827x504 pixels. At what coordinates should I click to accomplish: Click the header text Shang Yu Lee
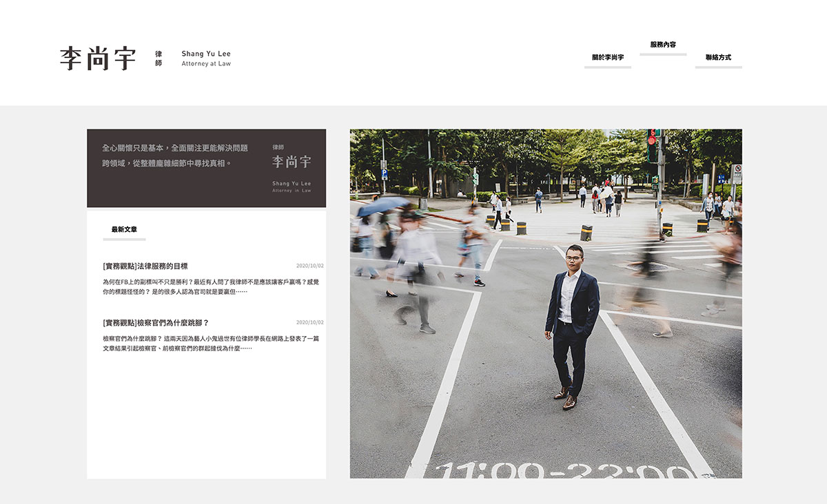click(x=206, y=54)
